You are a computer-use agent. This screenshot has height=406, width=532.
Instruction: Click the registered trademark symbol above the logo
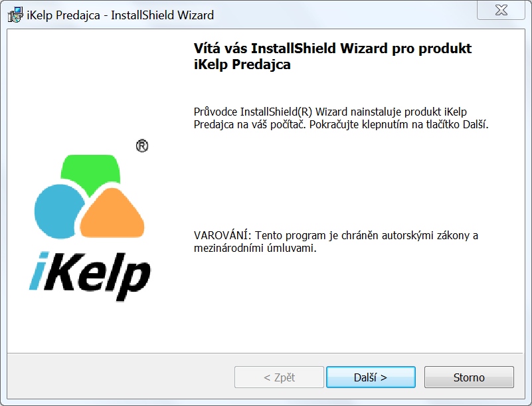pyautogui.click(x=142, y=146)
